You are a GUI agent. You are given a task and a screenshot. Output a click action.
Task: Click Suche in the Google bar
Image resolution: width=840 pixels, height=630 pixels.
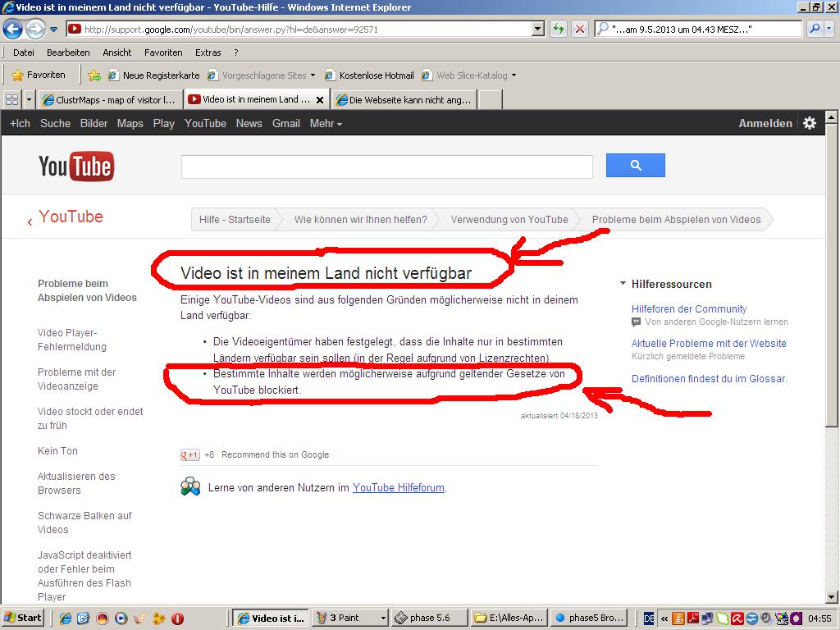pos(55,123)
